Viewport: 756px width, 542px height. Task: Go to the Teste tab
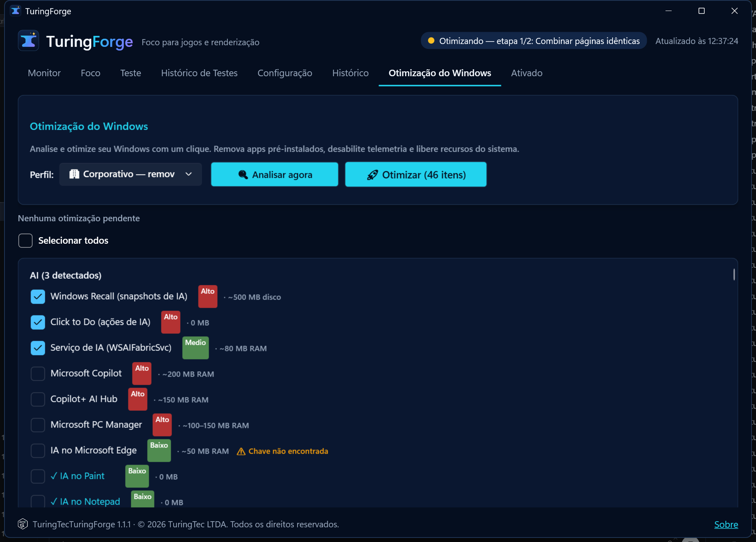pyautogui.click(x=130, y=73)
